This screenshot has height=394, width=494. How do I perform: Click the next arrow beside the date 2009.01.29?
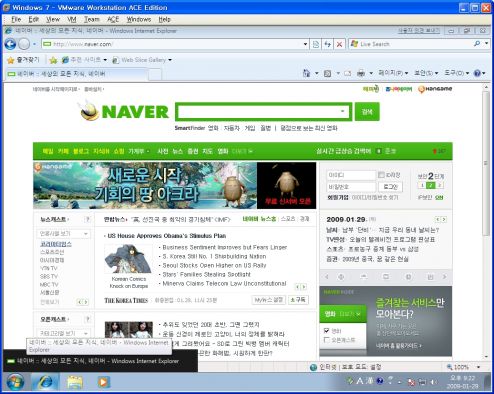(444, 219)
